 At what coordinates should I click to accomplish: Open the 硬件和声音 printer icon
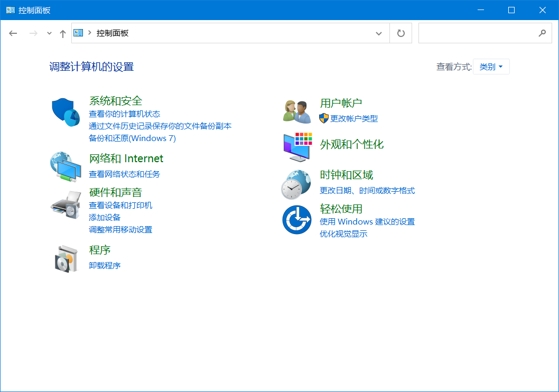click(x=66, y=205)
